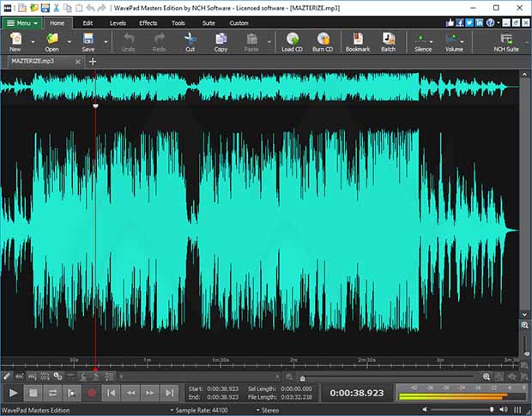The image size is (532, 416).
Task: Jump to the end of file
Action: tap(169, 393)
